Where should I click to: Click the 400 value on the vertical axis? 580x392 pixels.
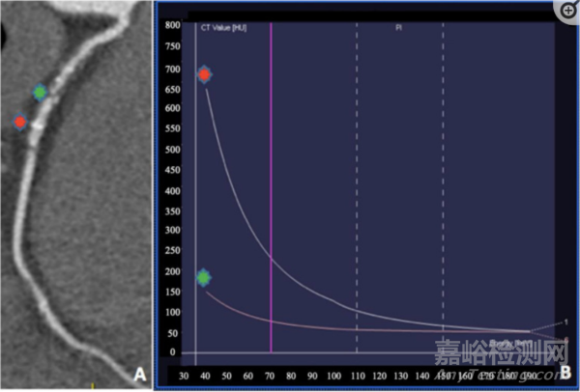pyautogui.click(x=173, y=190)
